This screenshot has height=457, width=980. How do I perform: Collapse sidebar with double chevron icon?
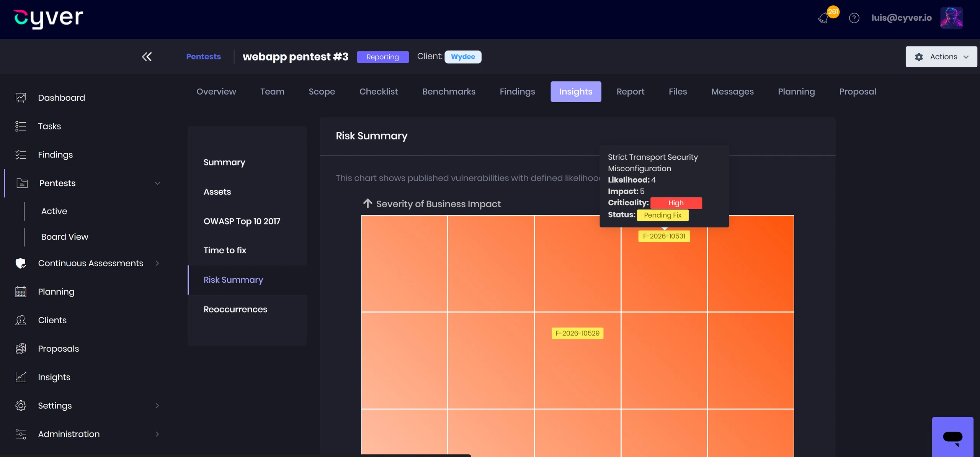pos(147,57)
